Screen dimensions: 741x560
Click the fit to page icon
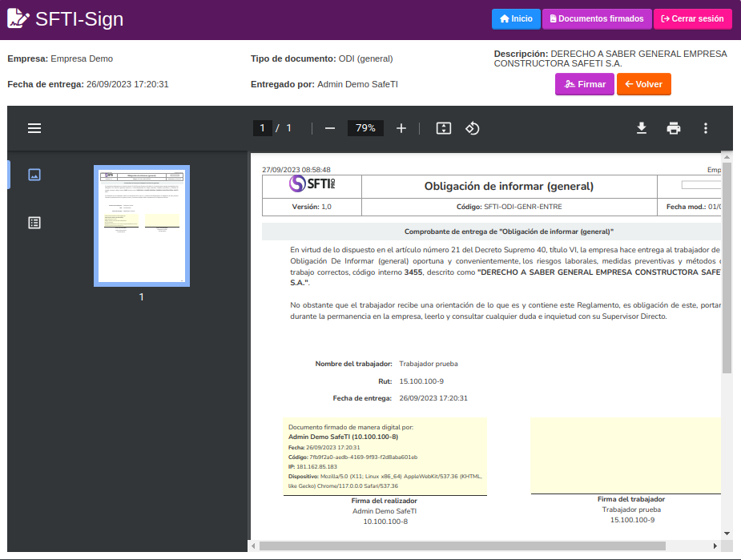[443, 128]
